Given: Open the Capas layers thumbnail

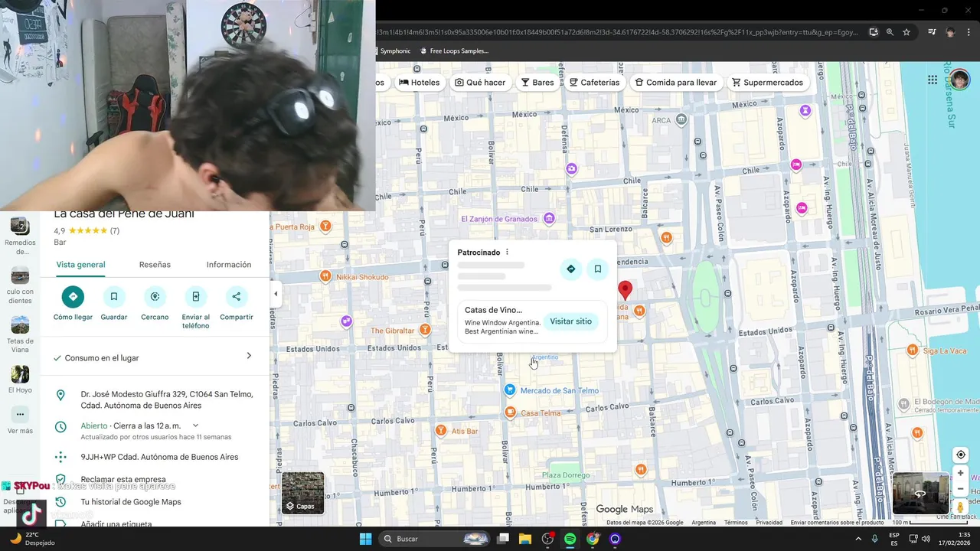Looking at the screenshot, I should [303, 493].
